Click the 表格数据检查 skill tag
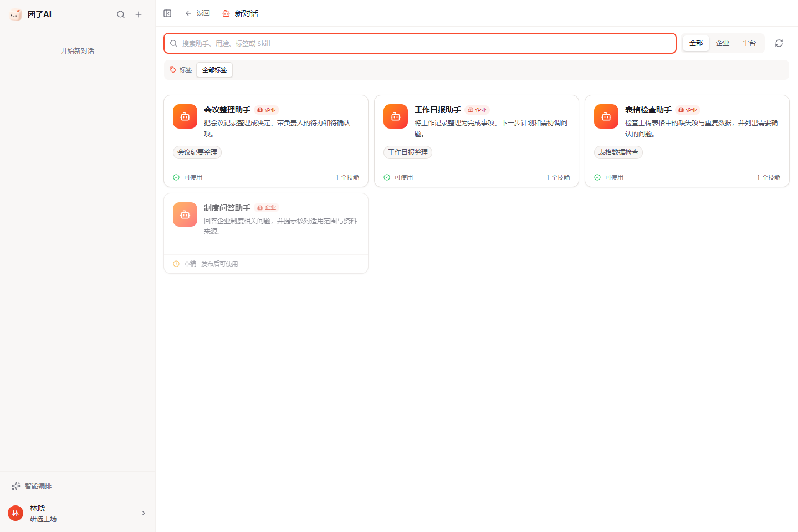The height and width of the screenshot is (532, 798). point(618,152)
